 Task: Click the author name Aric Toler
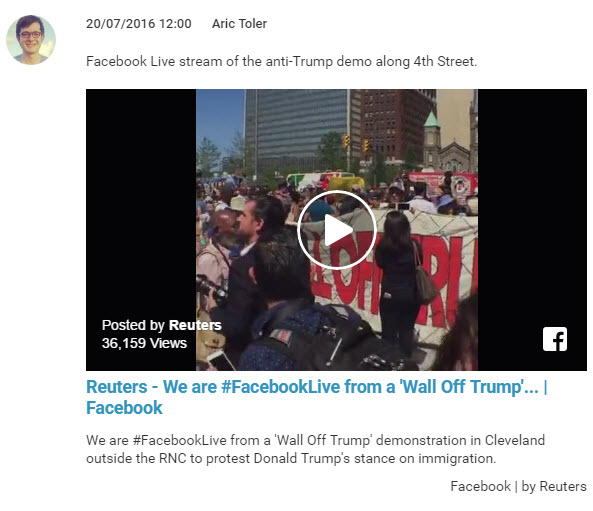239,23
